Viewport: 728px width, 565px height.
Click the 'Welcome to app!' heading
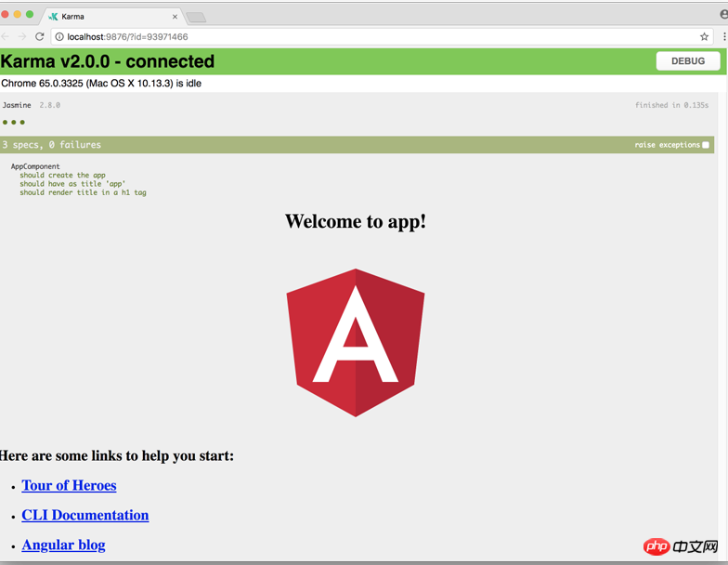click(356, 221)
